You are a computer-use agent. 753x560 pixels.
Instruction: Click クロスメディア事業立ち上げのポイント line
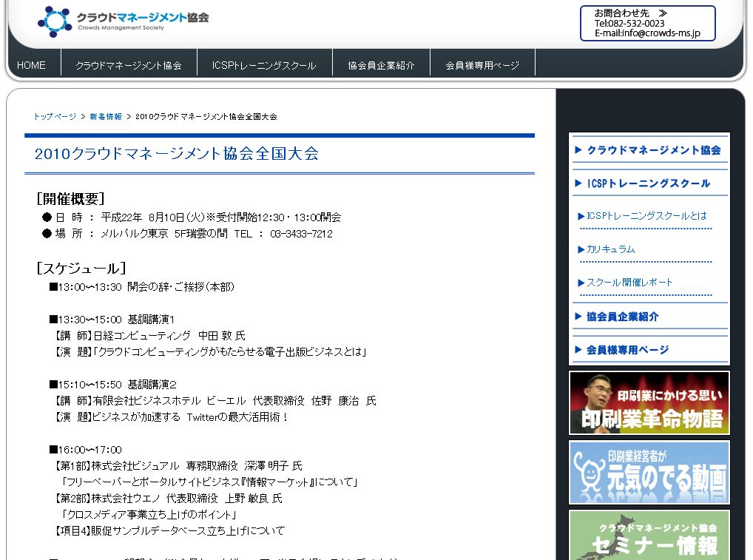[x=149, y=515]
